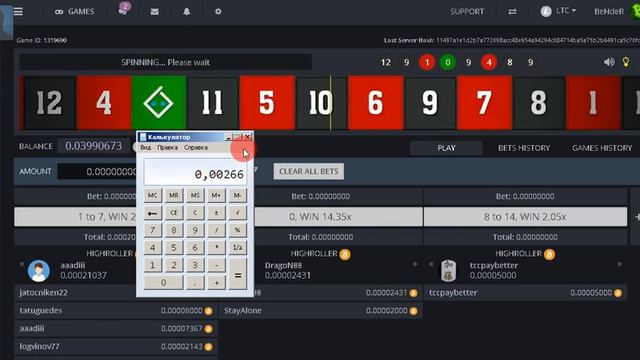640x360 pixels.
Task: Click the red 1 history result
Action: pyautogui.click(x=427, y=62)
